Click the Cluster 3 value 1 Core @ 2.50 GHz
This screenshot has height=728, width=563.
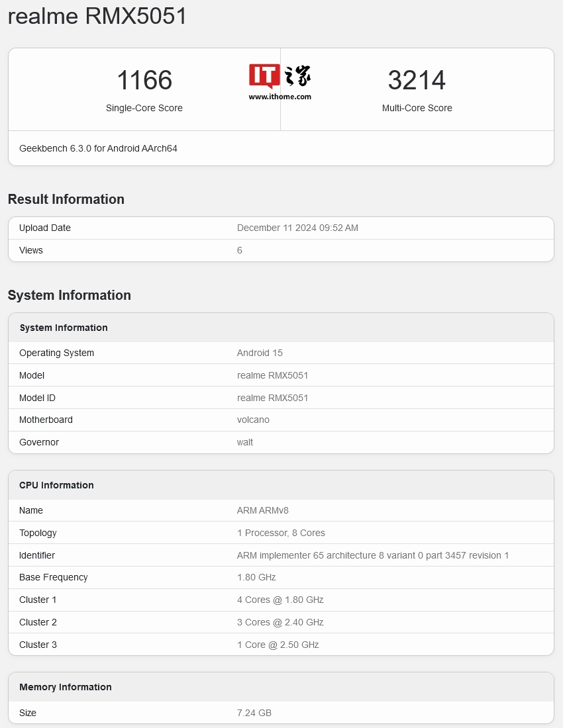coord(278,645)
